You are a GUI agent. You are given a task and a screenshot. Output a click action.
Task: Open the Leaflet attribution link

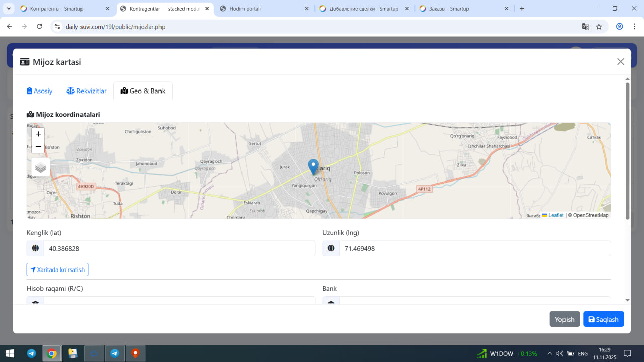556,215
